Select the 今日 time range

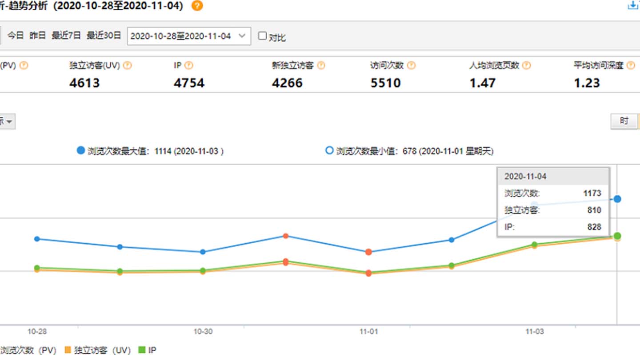point(16,36)
